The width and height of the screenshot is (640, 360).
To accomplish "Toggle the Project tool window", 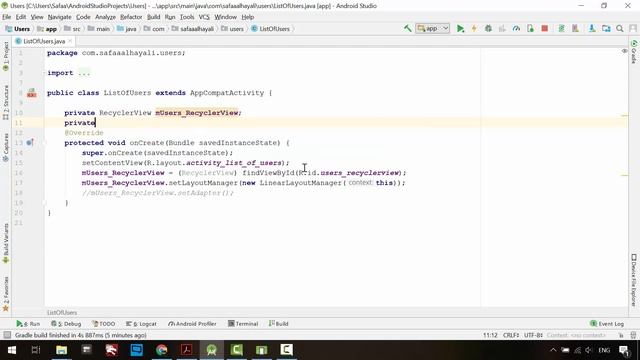I will [x=6, y=57].
